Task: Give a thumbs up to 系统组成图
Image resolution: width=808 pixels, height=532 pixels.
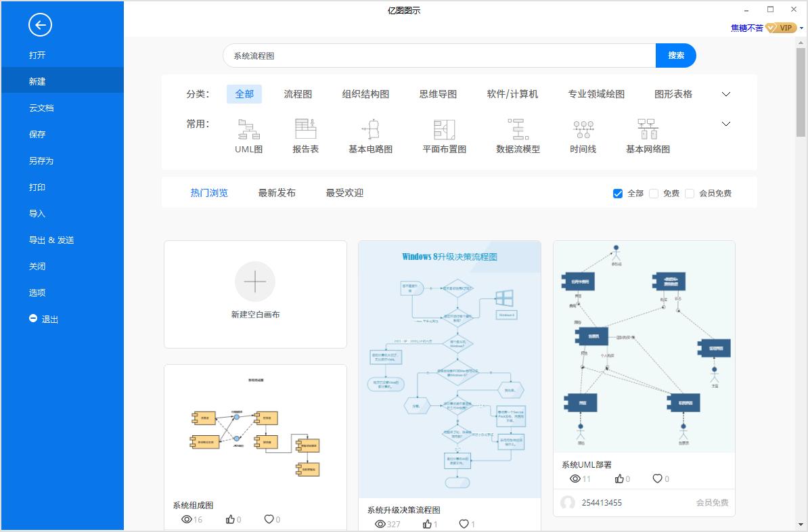Action: (231, 519)
